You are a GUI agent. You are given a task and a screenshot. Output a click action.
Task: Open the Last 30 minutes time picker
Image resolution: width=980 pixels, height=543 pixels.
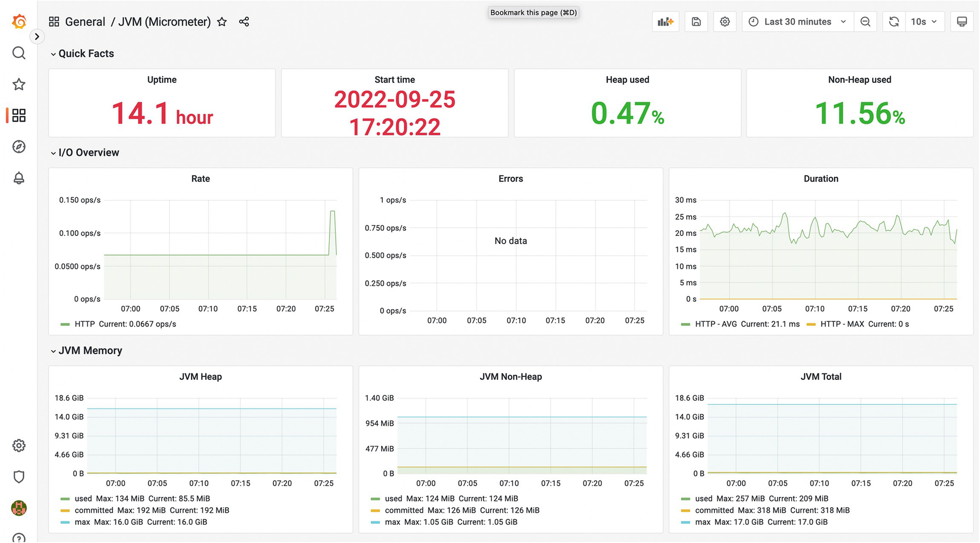coord(798,22)
